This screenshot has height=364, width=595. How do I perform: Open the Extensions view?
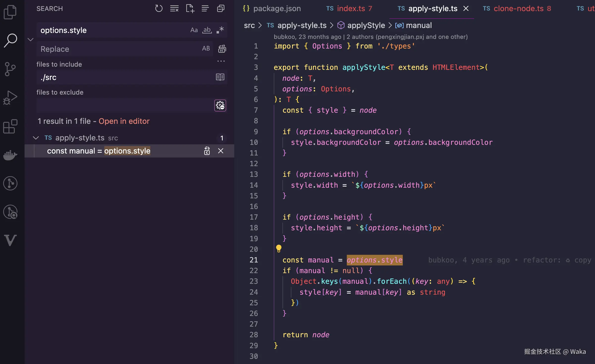click(10, 127)
